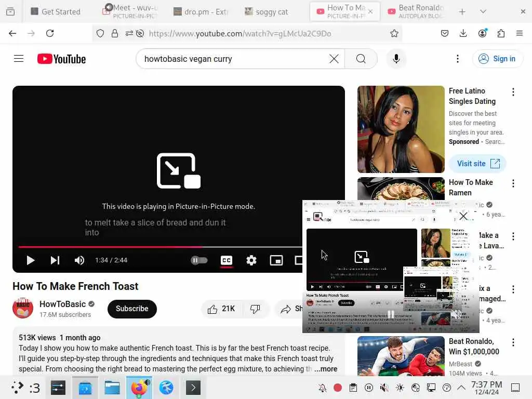Switch to the Beat Ronaldo tab
The height and width of the screenshot is (399, 532).
coord(417,11)
